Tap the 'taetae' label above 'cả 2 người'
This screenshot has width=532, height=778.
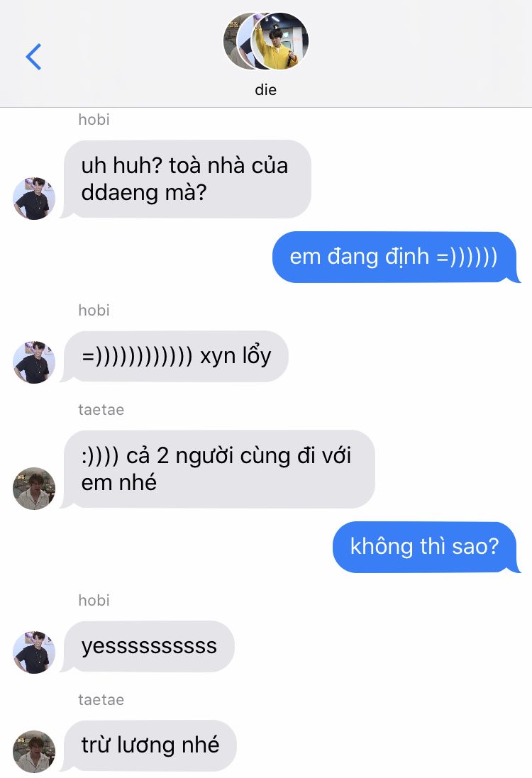click(101, 410)
